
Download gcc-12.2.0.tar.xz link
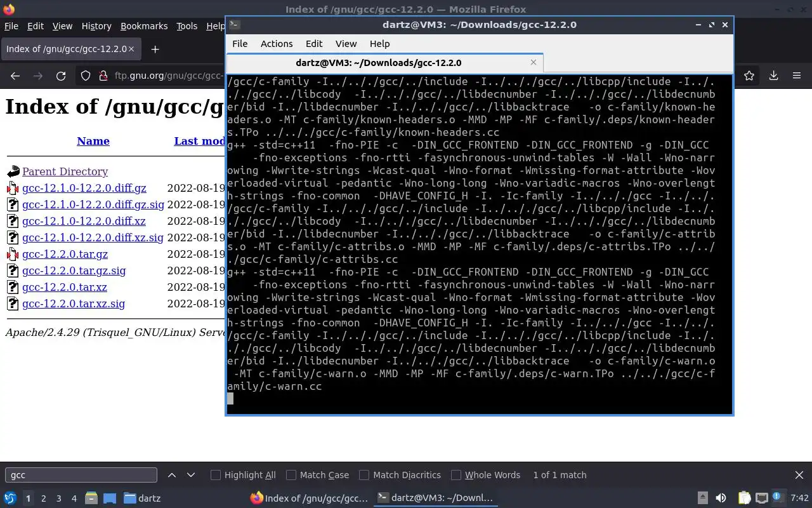64,287
